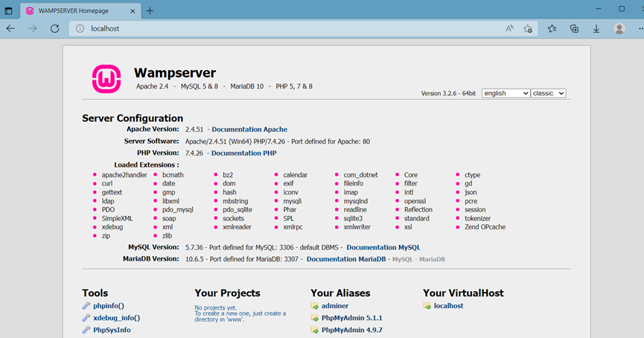Add this page to favorites star
This screenshot has width=644, height=338.
[528, 28]
